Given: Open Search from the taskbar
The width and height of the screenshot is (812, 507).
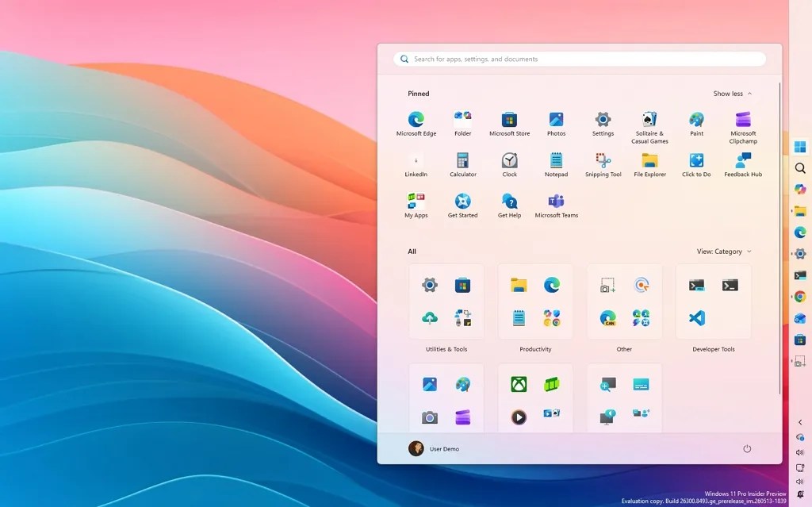Looking at the screenshot, I should coord(800,168).
